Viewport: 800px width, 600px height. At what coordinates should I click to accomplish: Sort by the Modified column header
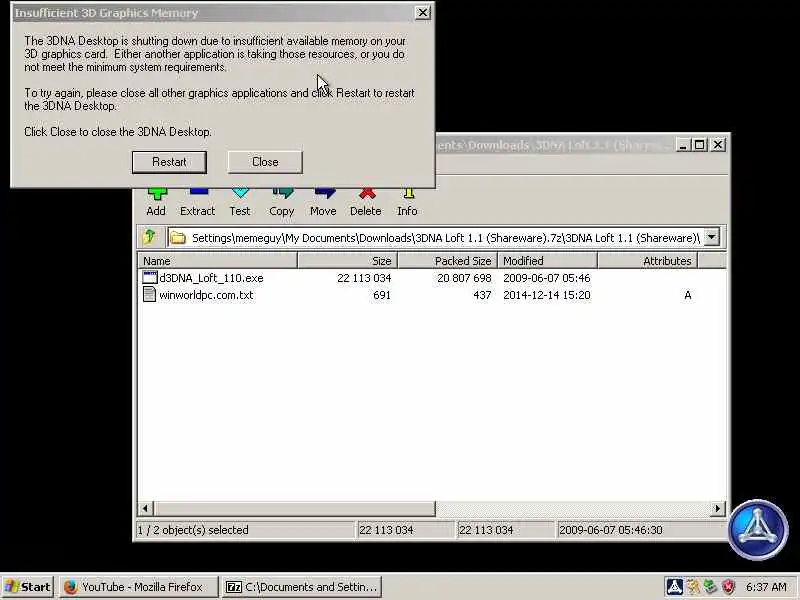547,261
